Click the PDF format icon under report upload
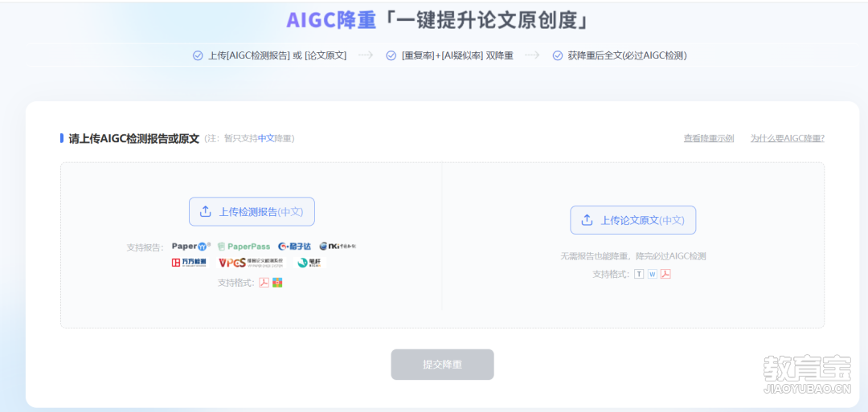The height and width of the screenshot is (412, 868). pos(264,283)
